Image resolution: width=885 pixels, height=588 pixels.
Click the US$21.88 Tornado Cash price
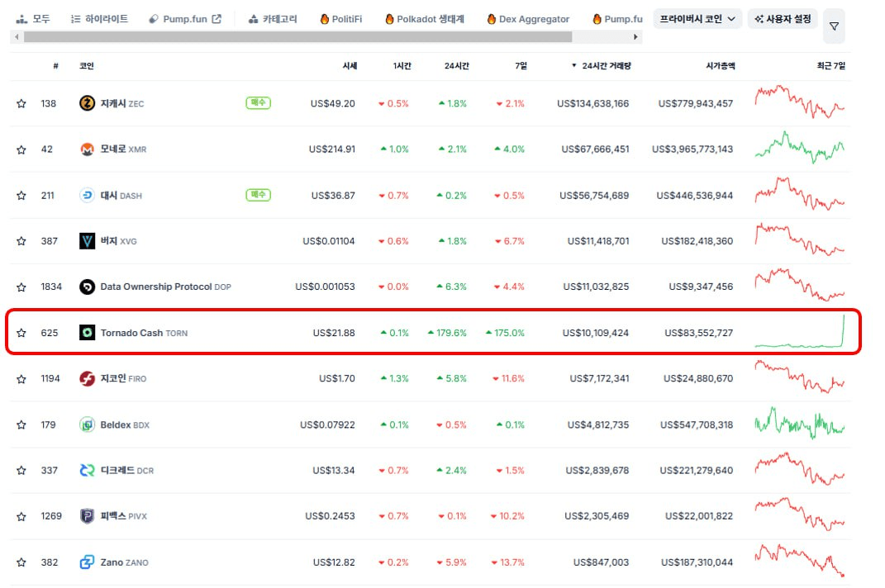[x=334, y=333]
